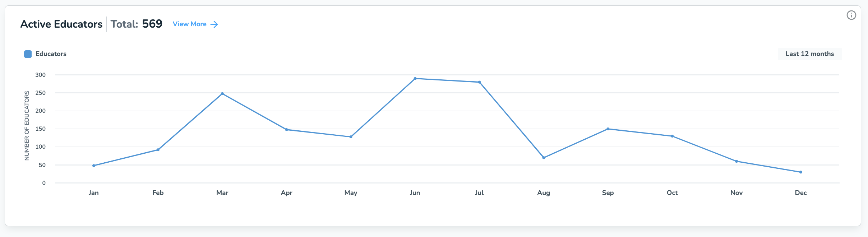868x237 pixels.
Task: Click the info icon in the card corner
Action: coord(851,15)
